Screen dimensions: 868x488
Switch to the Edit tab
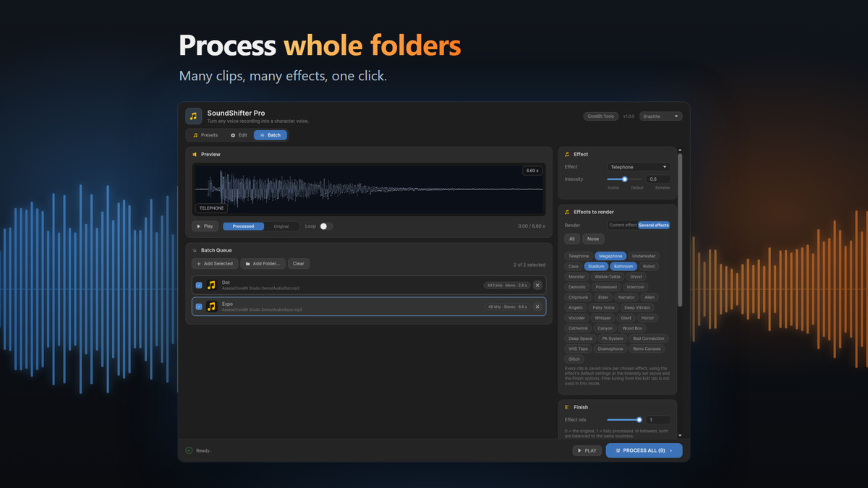(239, 135)
